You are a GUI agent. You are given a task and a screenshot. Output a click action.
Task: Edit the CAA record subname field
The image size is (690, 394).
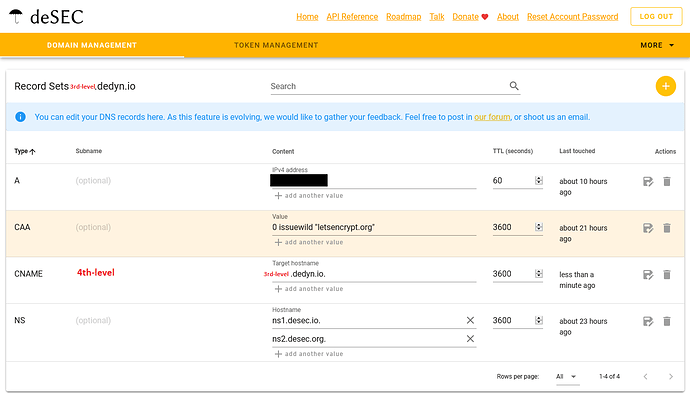tap(93, 227)
